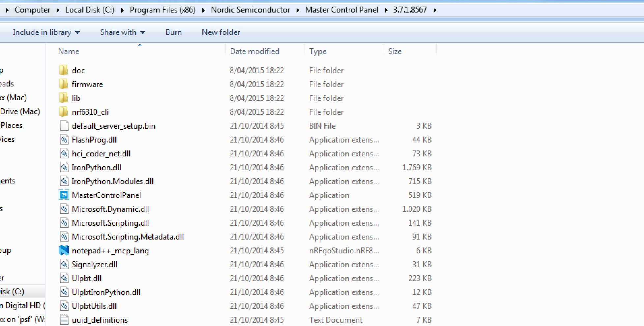This screenshot has width=644, height=326.
Task: Navigate to Local Disk (C:) breadcrumb
Action: tap(90, 10)
